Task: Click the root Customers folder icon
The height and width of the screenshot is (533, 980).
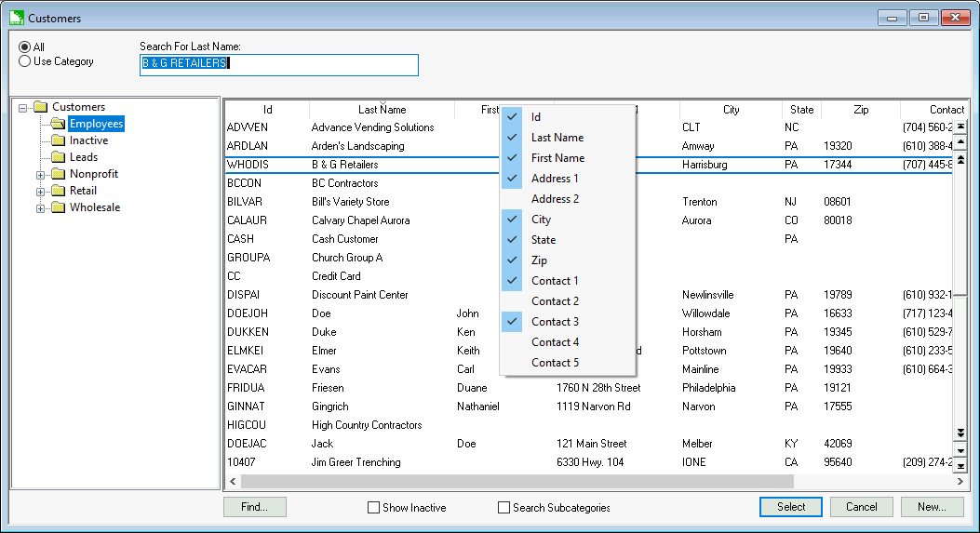Action: click(x=40, y=107)
